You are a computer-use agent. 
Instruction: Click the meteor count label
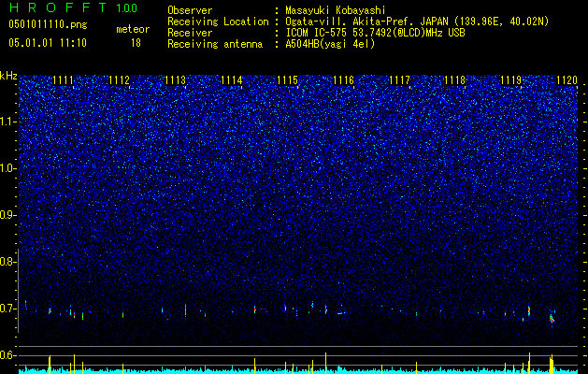click(133, 29)
